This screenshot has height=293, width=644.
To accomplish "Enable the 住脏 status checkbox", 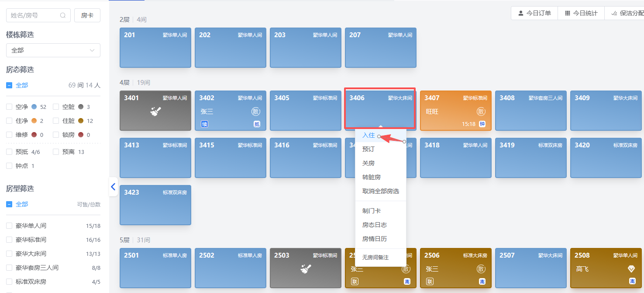I will [56, 121].
